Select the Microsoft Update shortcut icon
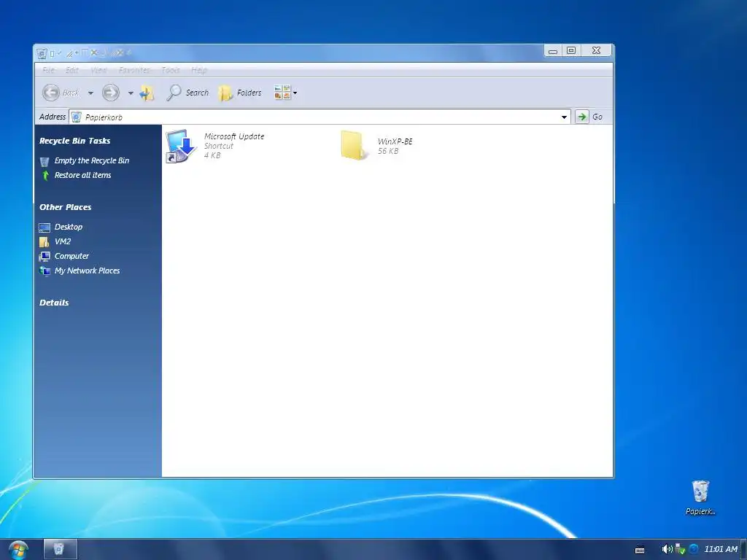747x560 pixels. 181,146
